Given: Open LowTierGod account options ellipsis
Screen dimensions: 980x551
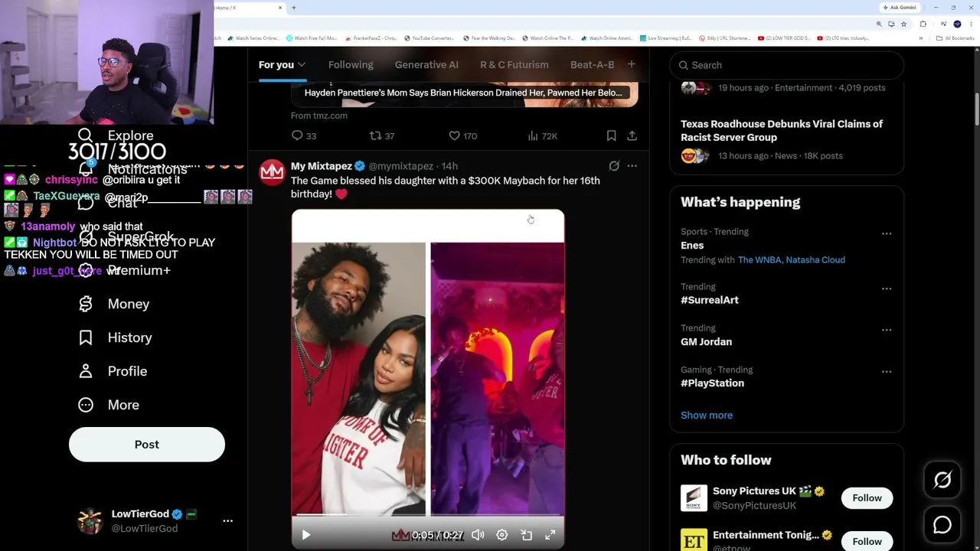Looking at the screenshot, I should click(227, 520).
